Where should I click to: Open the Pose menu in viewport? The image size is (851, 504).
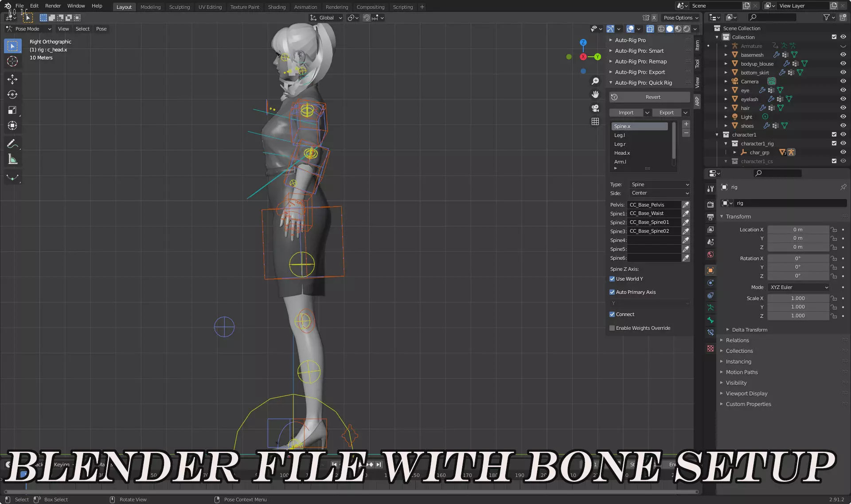101,29
